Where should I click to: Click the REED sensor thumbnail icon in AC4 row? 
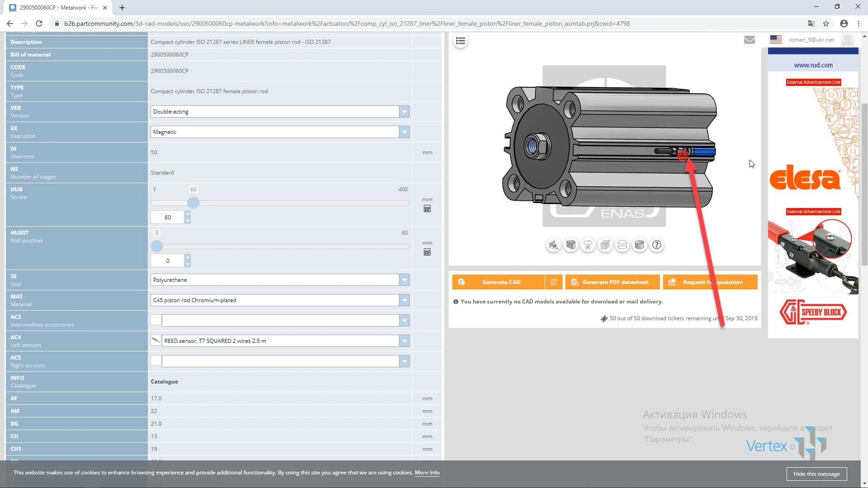(x=156, y=341)
